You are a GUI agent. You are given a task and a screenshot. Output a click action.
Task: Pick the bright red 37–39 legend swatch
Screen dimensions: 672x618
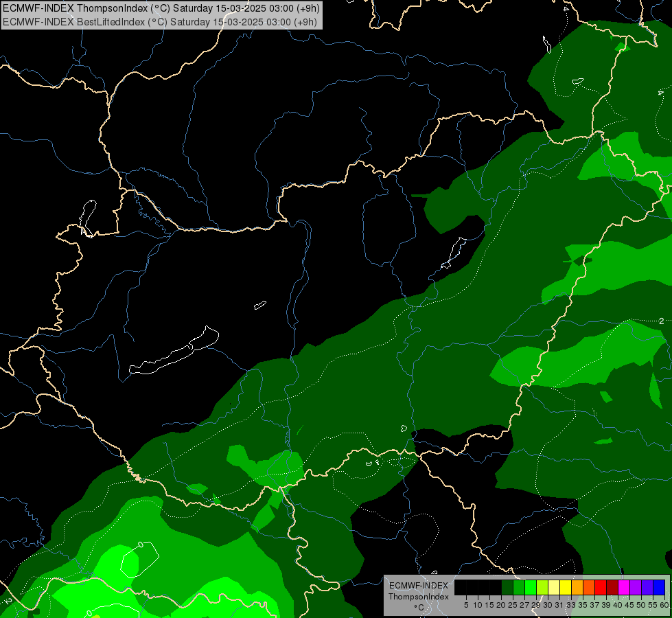(601, 587)
